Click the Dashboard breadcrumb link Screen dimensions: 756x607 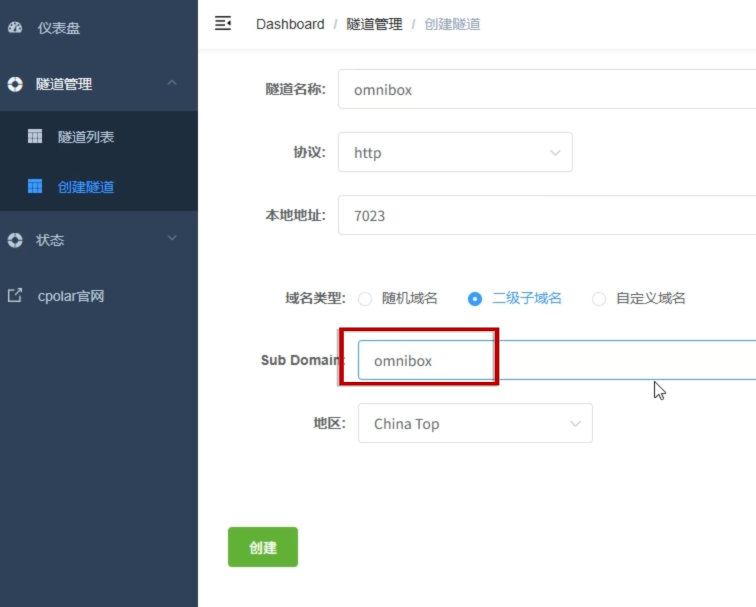[290, 24]
